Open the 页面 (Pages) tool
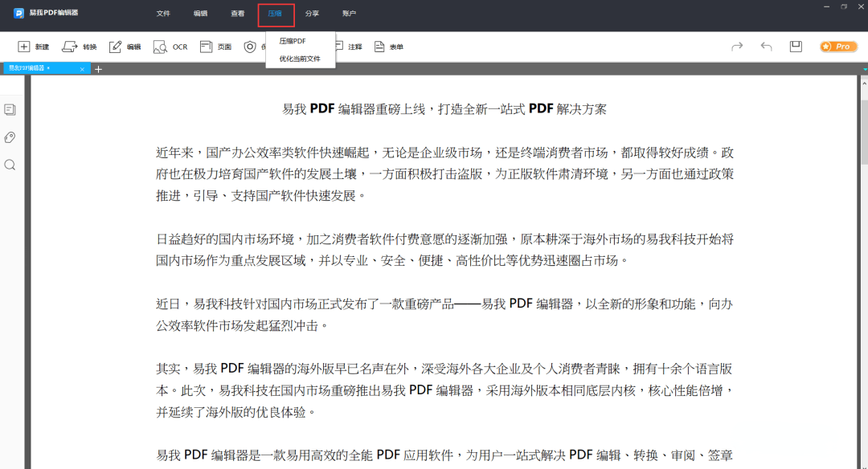 point(215,47)
